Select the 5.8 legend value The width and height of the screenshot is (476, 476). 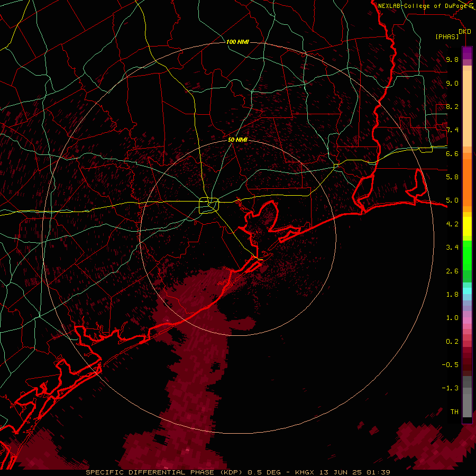coord(452,177)
